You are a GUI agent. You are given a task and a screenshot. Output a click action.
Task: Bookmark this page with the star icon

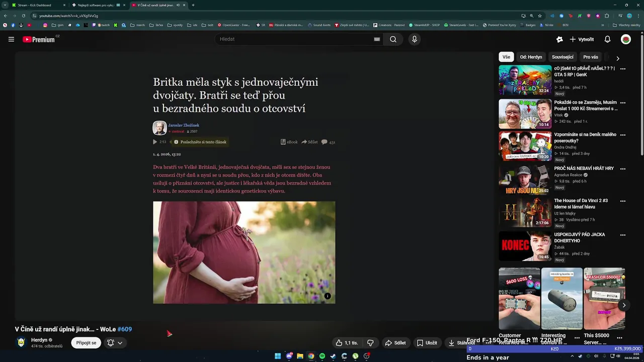tap(540, 16)
